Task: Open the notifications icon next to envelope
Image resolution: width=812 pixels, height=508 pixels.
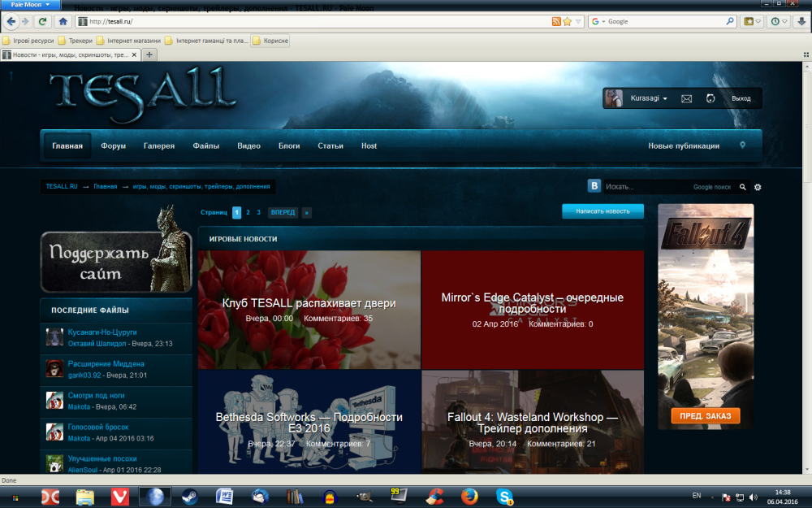Action: (710, 98)
